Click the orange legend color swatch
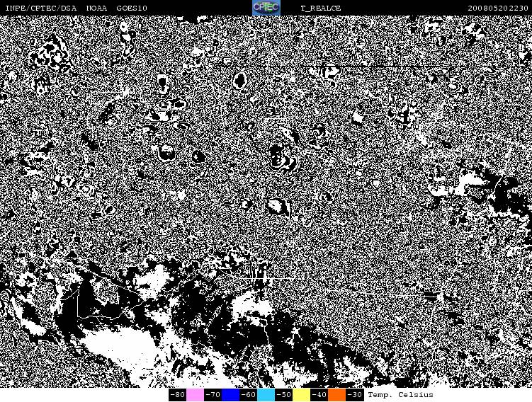 [x=336, y=395]
